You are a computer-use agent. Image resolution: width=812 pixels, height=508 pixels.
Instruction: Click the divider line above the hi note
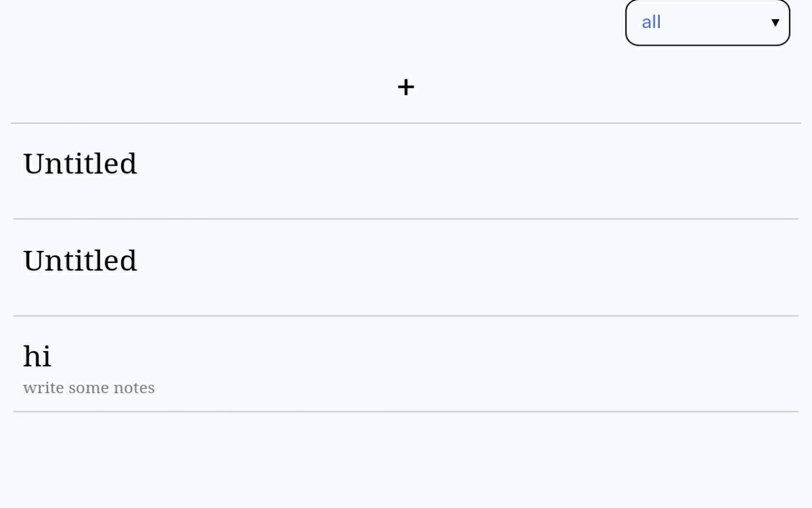coord(405,316)
